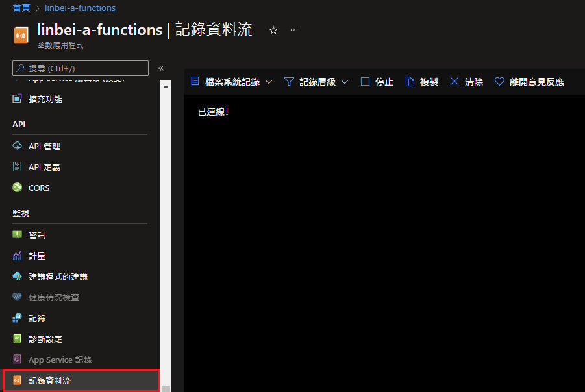Click the search box in the sidebar

pyautogui.click(x=81, y=68)
